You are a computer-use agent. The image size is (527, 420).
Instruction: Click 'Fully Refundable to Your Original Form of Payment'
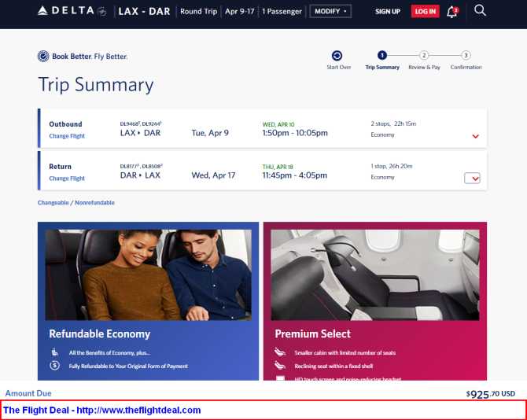(x=128, y=366)
